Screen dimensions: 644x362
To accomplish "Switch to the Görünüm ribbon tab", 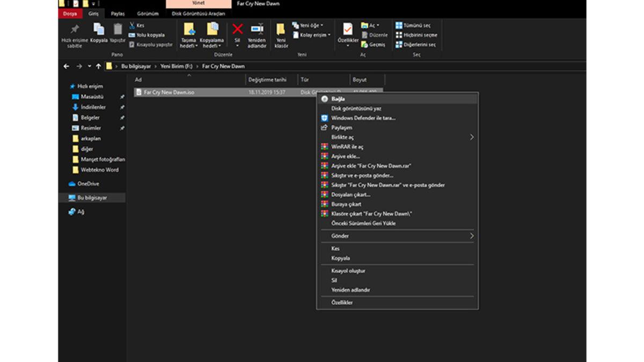I will click(148, 14).
